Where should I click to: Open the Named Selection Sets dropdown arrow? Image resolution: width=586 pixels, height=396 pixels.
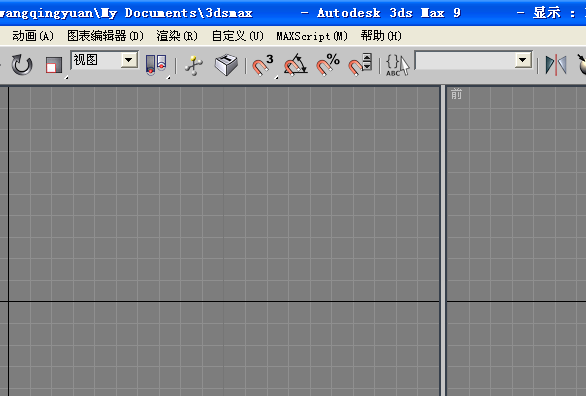point(523,60)
